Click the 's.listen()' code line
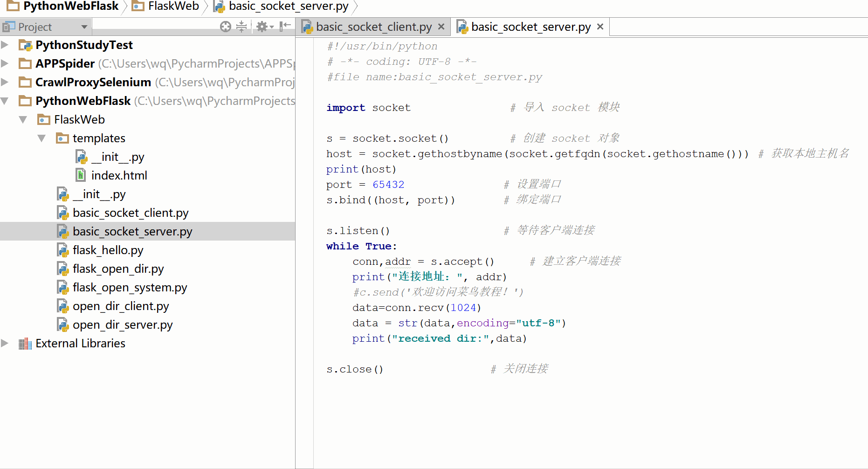 click(x=358, y=231)
